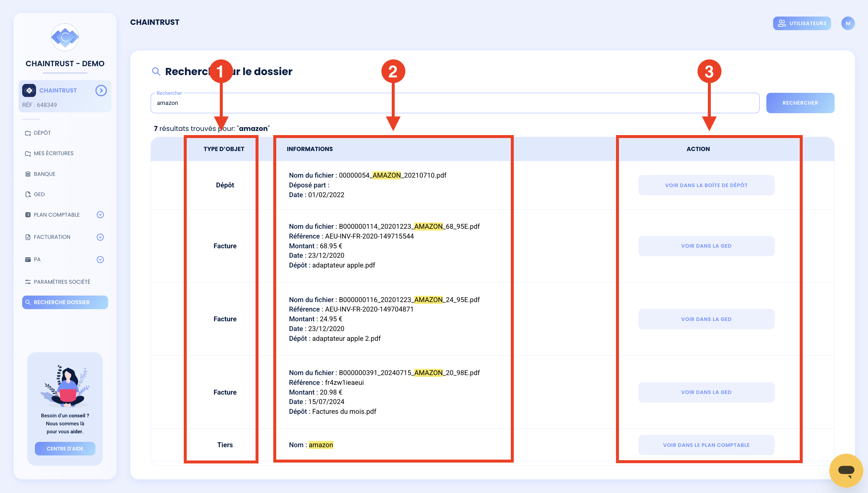868x493 pixels.
Task: Click the Paramètres Société sliders icon
Action: click(x=28, y=282)
